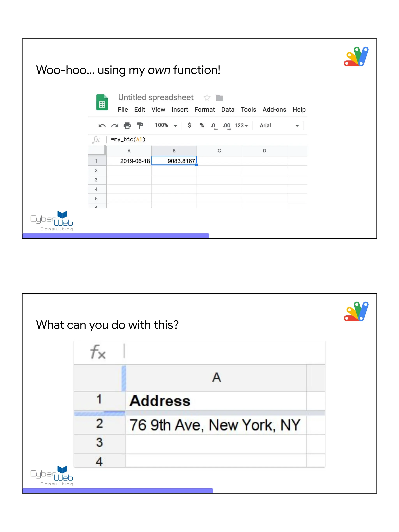The width and height of the screenshot is (399, 532).
Task: Click the Print icon
Action: (127, 125)
